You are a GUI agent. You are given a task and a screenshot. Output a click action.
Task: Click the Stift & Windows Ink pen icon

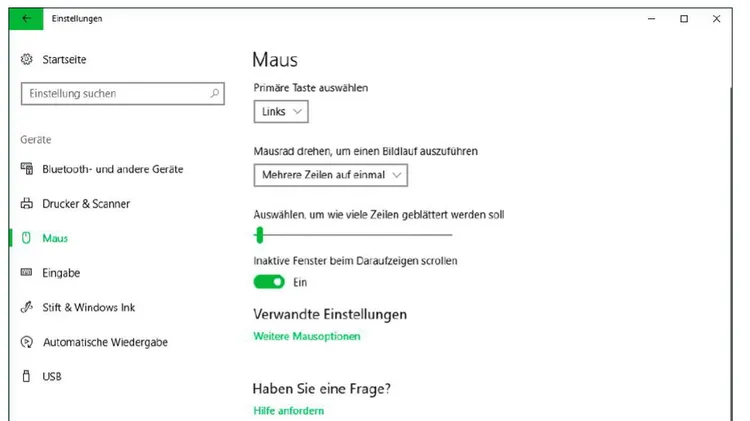pyautogui.click(x=27, y=307)
